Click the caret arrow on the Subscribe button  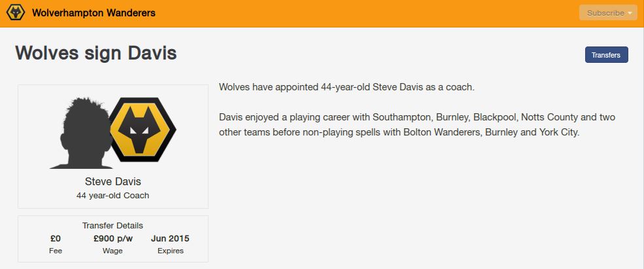630,13
